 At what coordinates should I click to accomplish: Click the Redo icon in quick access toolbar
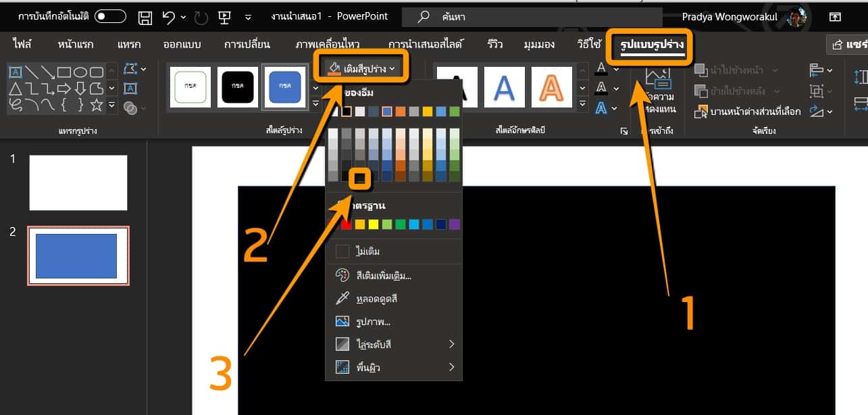(x=201, y=17)
